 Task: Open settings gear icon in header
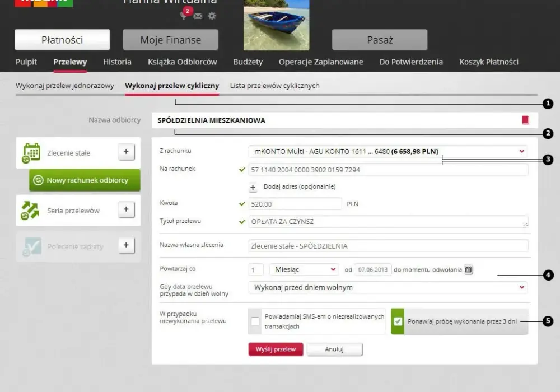(212, 16)
